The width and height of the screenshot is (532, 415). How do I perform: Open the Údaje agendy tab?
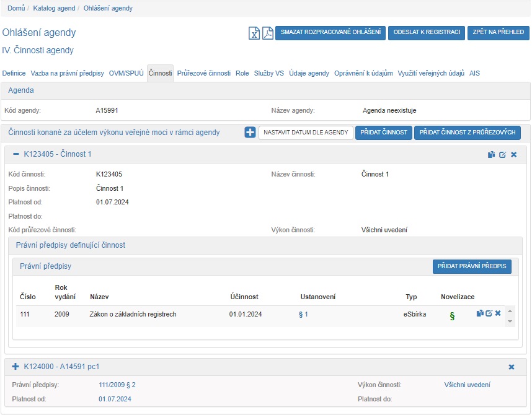pyautogui.click(x=309, y=73)
